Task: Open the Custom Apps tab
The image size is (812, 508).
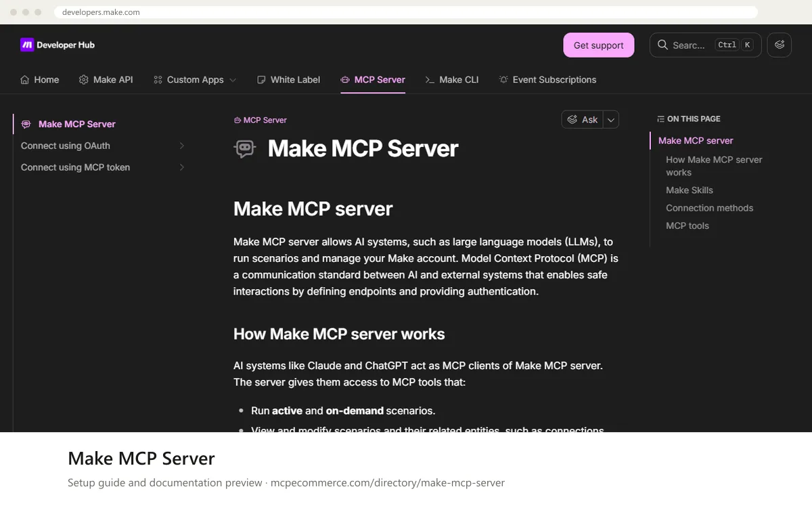Action: [195, 79]
